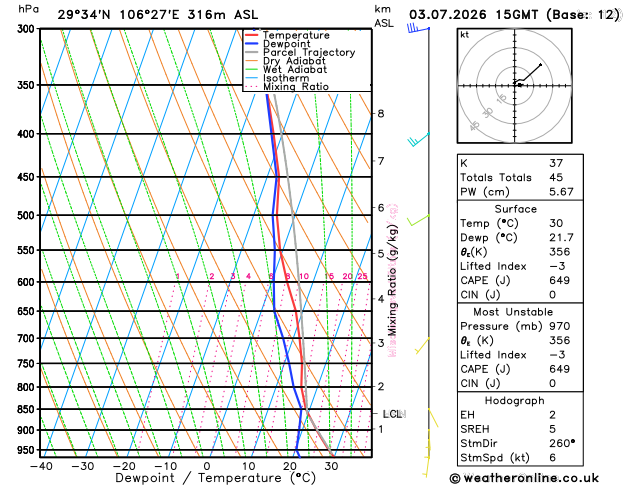Click the 8 km altitude tick label
The height and width of the screenshot is (486, 629).
coord(381,114)
